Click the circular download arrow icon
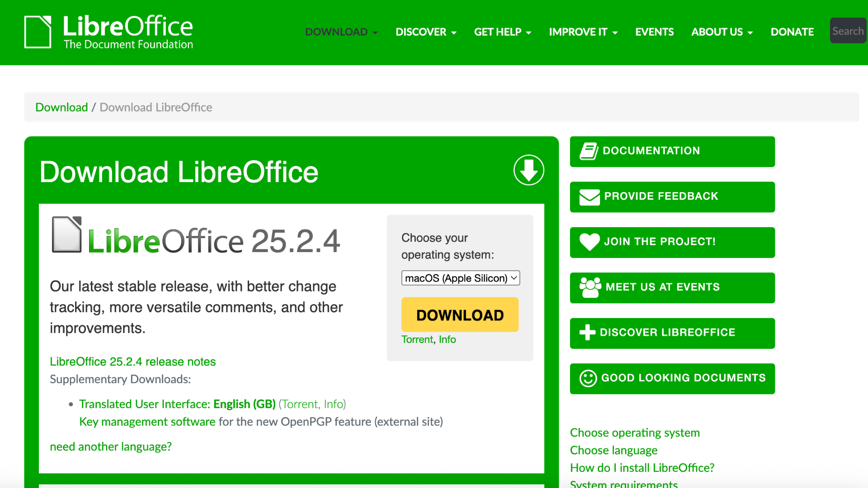The image size is (868, 488). (528, 170)
